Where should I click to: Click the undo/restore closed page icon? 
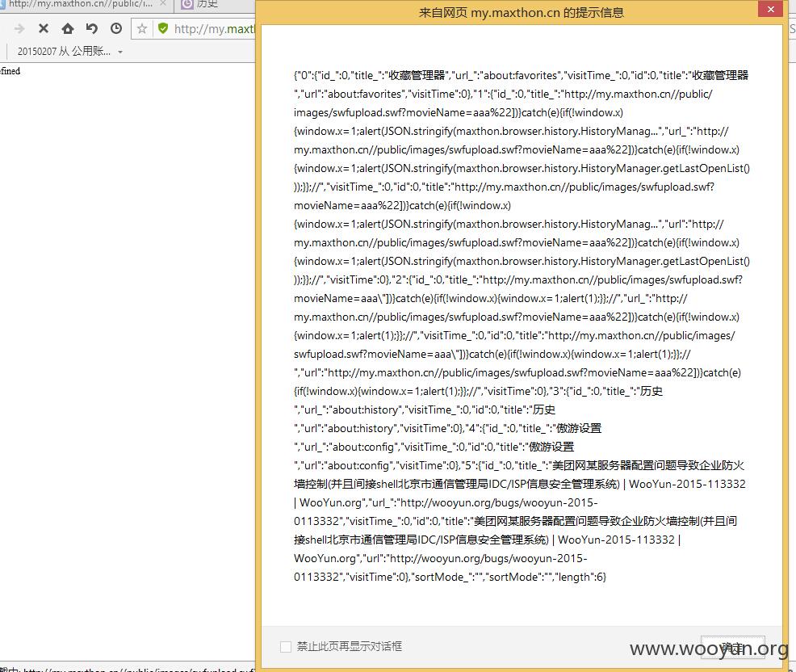[x=92, y=29]
